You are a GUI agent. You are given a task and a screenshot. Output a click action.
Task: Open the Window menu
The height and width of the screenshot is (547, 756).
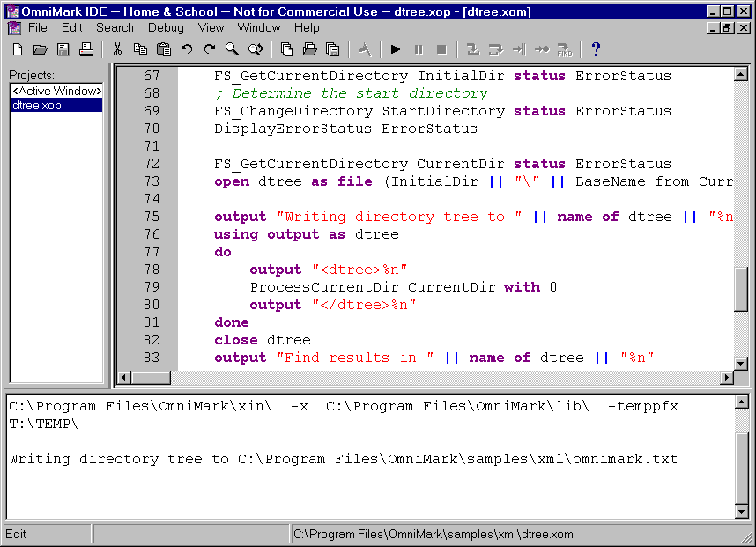pyautogui.click(x=259, y=28)
